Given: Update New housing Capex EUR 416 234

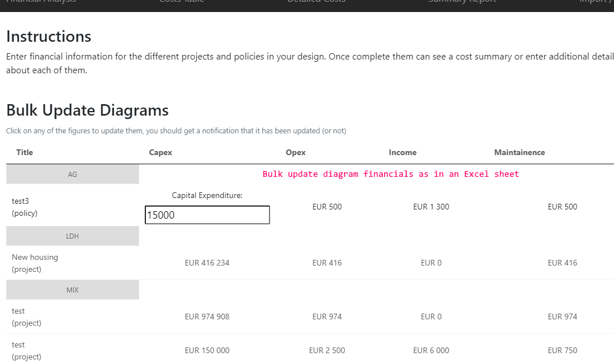Looking at the screenshot, I should 207,263.
